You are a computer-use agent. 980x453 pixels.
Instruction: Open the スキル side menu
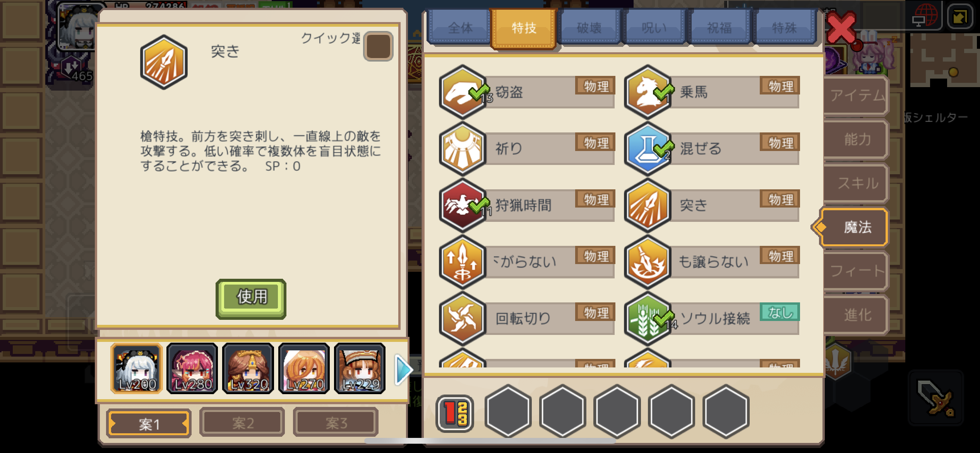coord(857,184)
